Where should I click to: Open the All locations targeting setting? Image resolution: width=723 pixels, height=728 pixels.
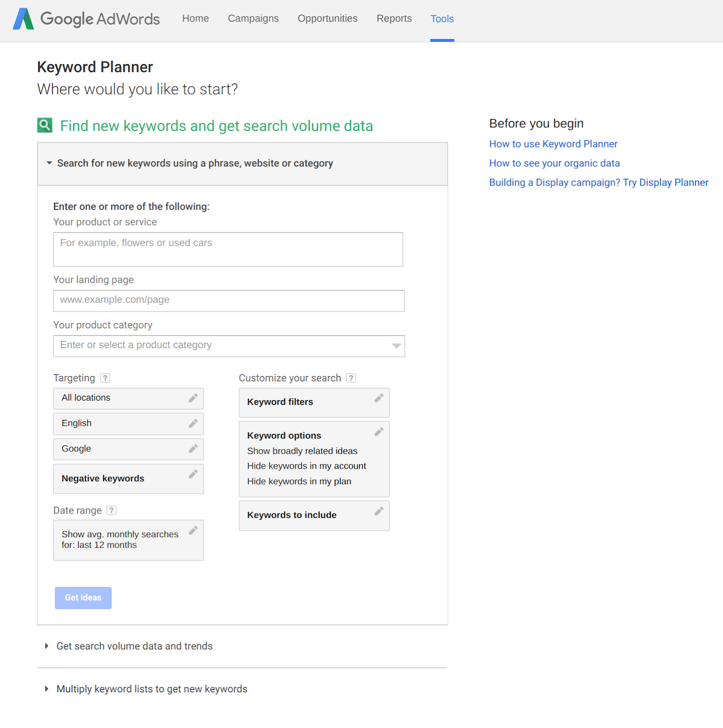coord(129,399)
